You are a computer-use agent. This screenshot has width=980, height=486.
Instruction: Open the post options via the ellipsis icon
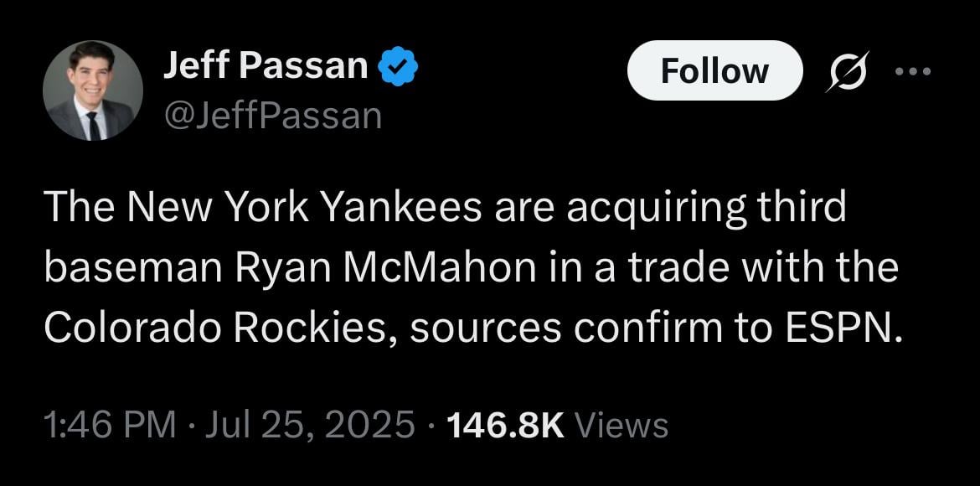click(914, 71)
